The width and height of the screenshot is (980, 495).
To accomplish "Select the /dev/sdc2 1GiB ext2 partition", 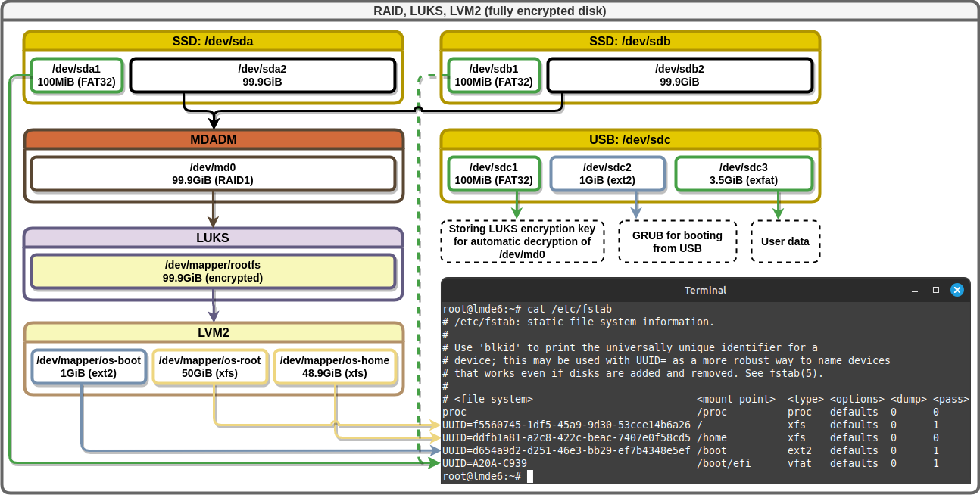I will (607, 173).
